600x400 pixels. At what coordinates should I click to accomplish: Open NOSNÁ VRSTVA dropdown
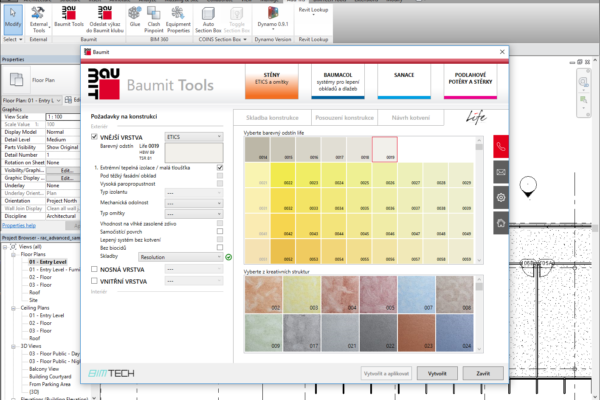[194, 269]
